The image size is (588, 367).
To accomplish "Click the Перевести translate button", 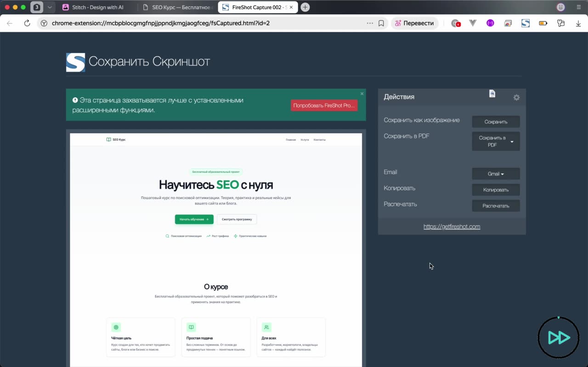I will point(415,23).
